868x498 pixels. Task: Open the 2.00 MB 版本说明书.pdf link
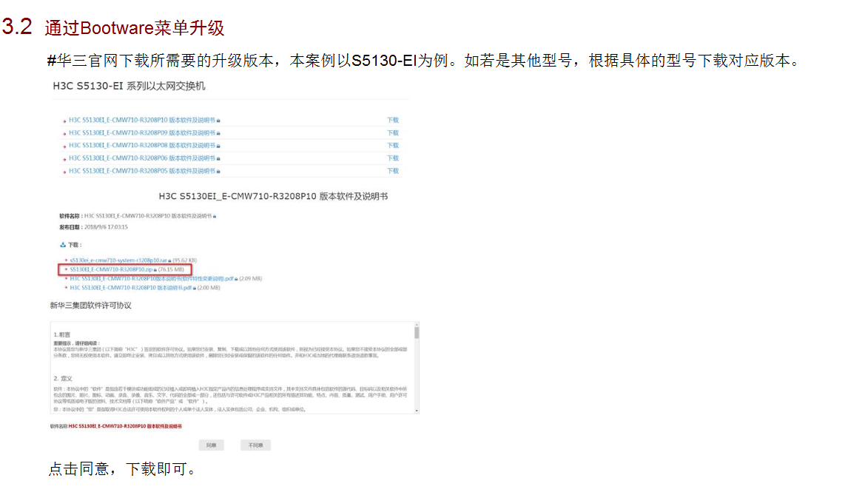(x=131, y=288)
